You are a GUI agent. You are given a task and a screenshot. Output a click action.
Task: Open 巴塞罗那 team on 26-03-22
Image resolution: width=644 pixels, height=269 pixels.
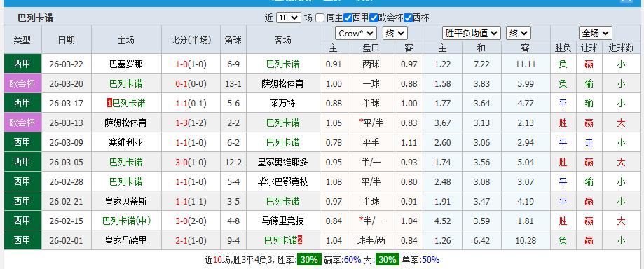click(x=126, y=64)
